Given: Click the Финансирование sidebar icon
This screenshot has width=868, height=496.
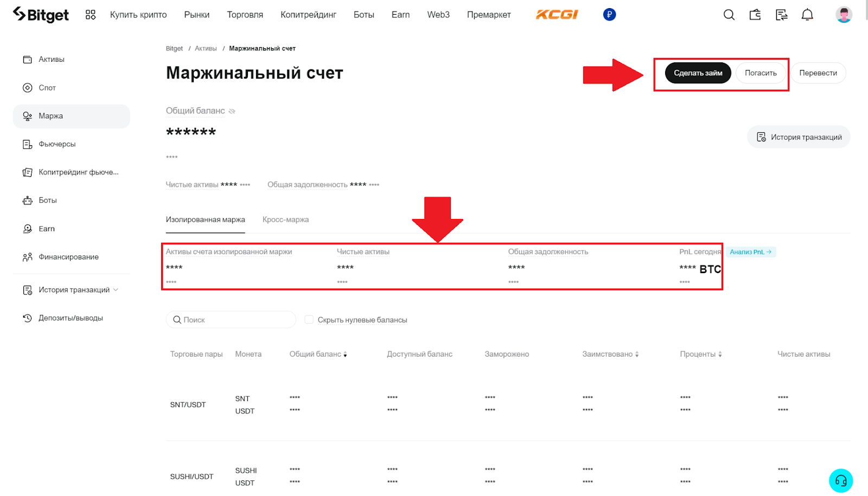Looking at the screenshot, I should pyautogui.click(x=28, y=257).
